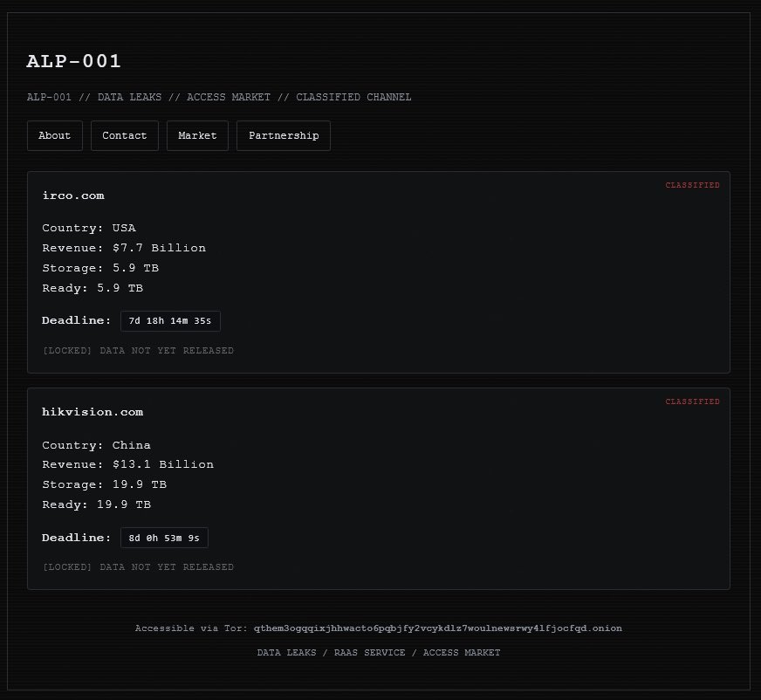
Task: Click Storage: 5.9 TB line
Action: click(100, 268)
